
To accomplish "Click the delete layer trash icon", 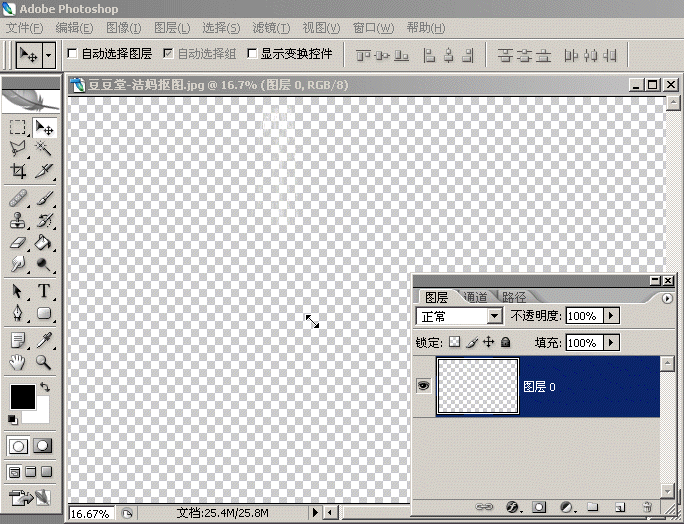I will [647, 507].
